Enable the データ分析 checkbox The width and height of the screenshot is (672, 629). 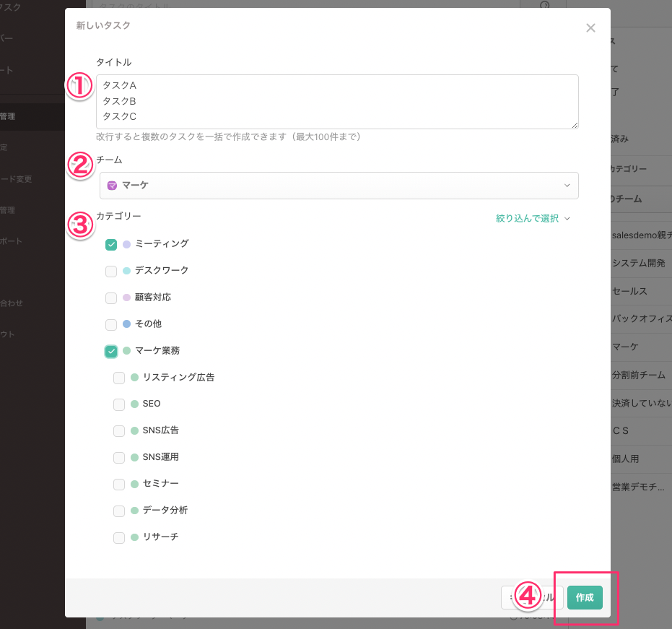click(x=118, y=511)
